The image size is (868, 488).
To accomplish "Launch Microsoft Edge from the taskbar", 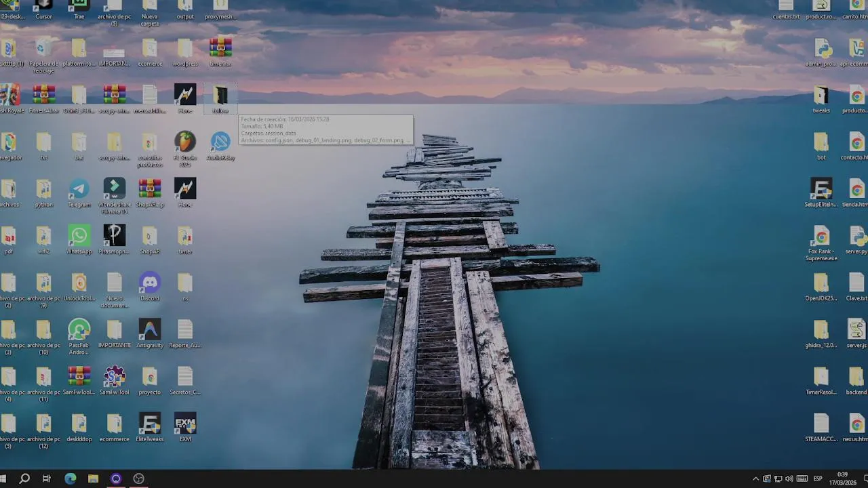I will click(70, 479).
